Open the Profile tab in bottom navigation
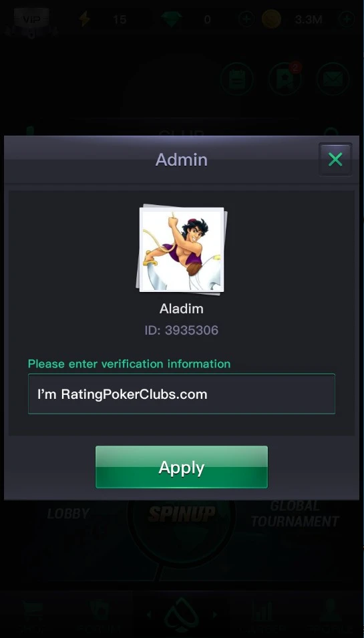Image resolution: width=364 pixels, height=638 pixels. [329, 619]
